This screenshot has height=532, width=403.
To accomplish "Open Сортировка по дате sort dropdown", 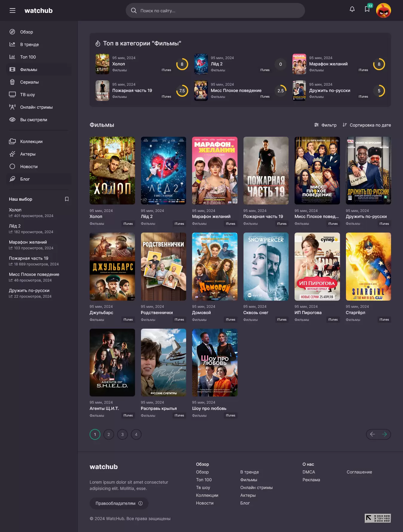I will 367,125.
